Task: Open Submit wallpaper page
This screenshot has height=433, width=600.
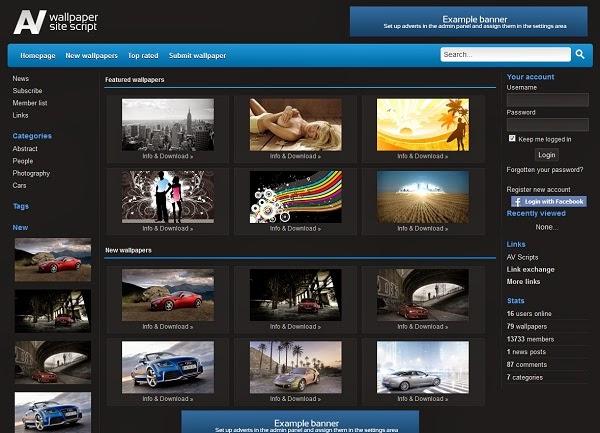Action: (197, 56)
